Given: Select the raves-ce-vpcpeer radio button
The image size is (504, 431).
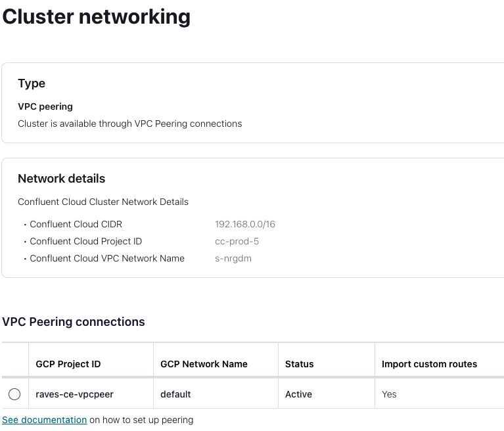Looking at the screenshot, I should coord(14,394).
